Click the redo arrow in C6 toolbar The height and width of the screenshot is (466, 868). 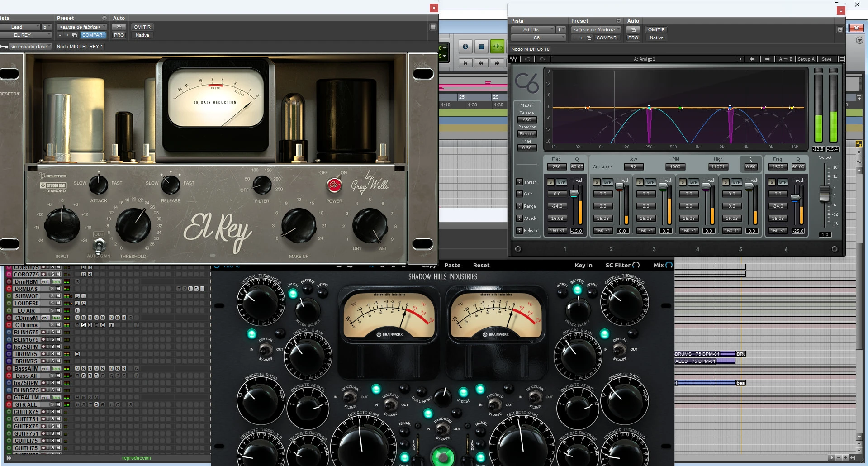543,59
